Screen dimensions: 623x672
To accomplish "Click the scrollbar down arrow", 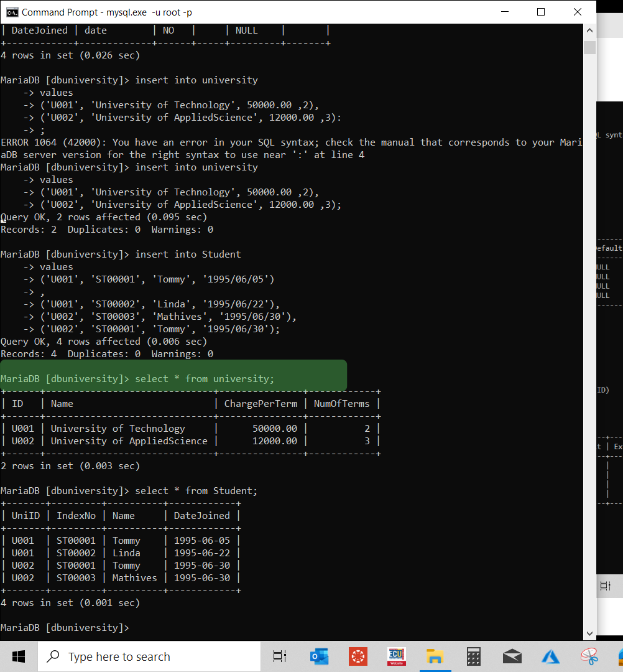I will 589,633.
